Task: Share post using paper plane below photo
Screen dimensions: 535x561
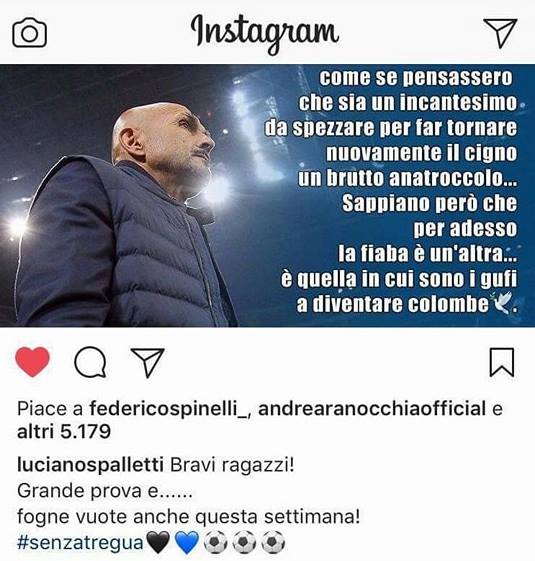Action: tap(148, 362)
